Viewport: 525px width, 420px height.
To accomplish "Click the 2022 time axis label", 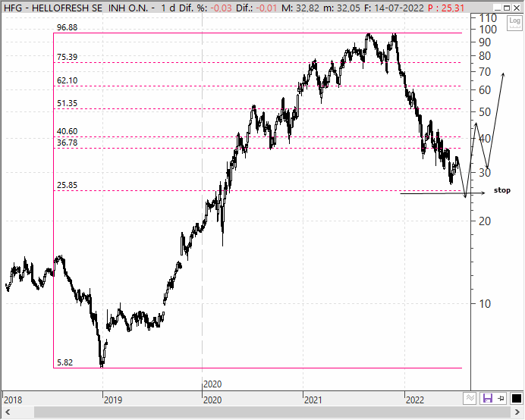I will [414, 400].
